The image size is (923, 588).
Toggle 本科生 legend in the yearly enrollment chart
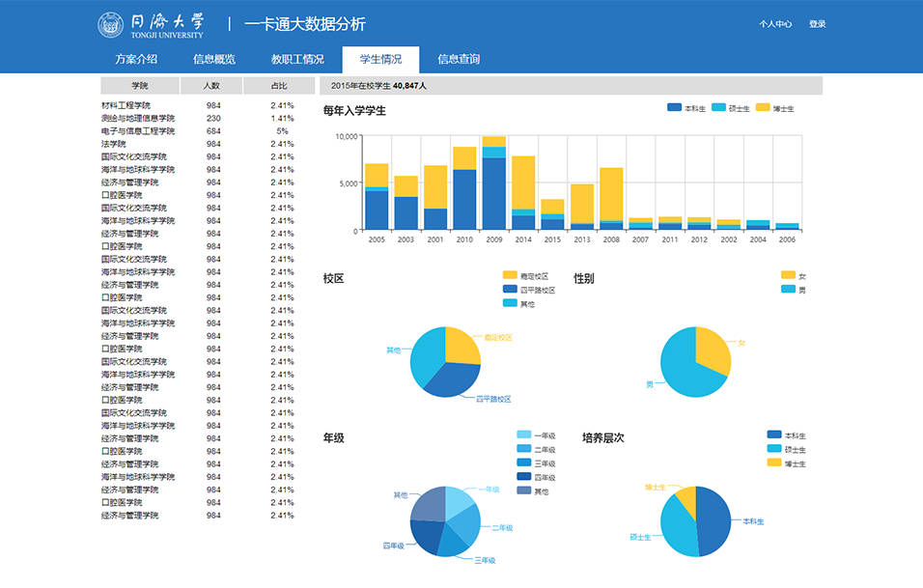click(x=686, y=108)
